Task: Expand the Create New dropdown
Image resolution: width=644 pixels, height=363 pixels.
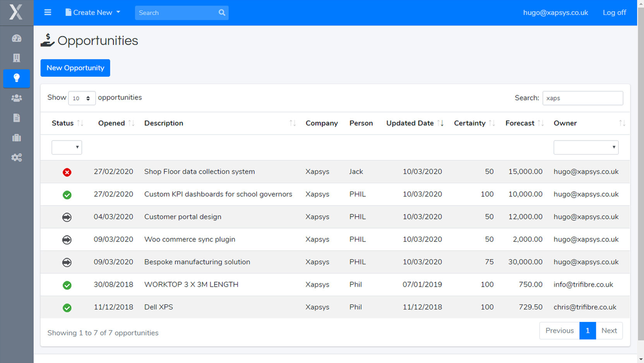Action: (93, 12)
